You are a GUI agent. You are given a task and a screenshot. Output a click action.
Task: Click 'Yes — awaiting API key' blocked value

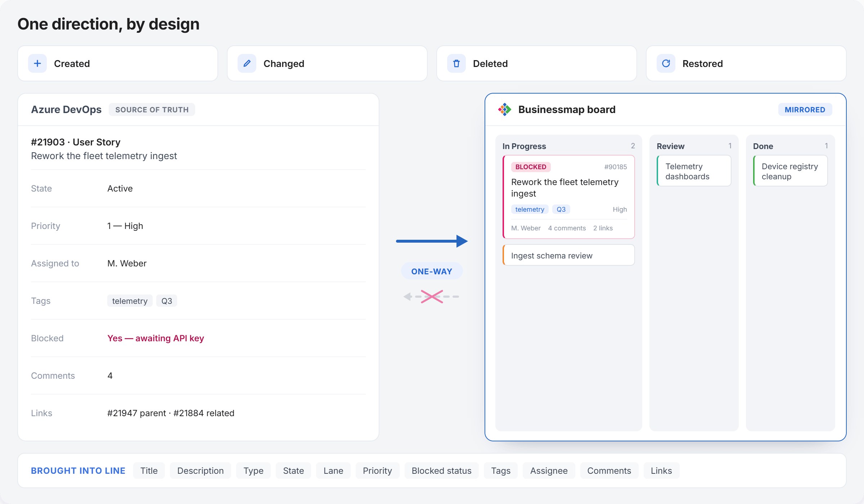pos(156,338)
